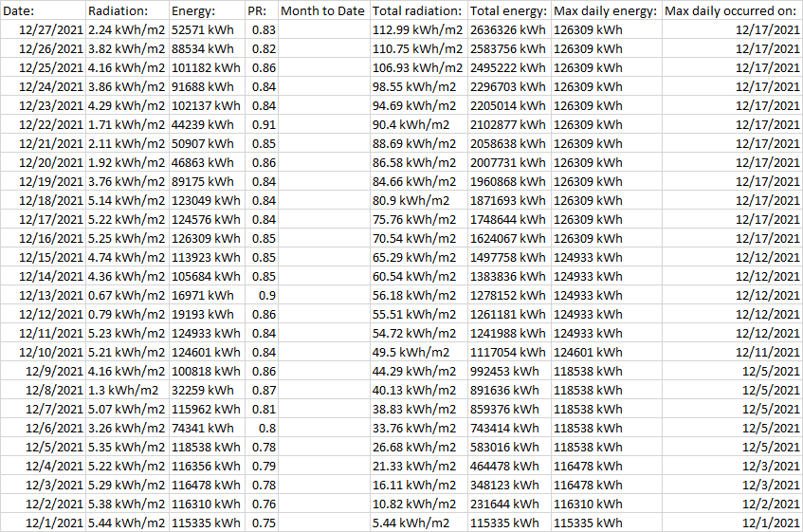The height and width of the screenshot is (532, 803).
Task: Select the 'Total radiation:' header cell
Action: (x=419, y=10)
